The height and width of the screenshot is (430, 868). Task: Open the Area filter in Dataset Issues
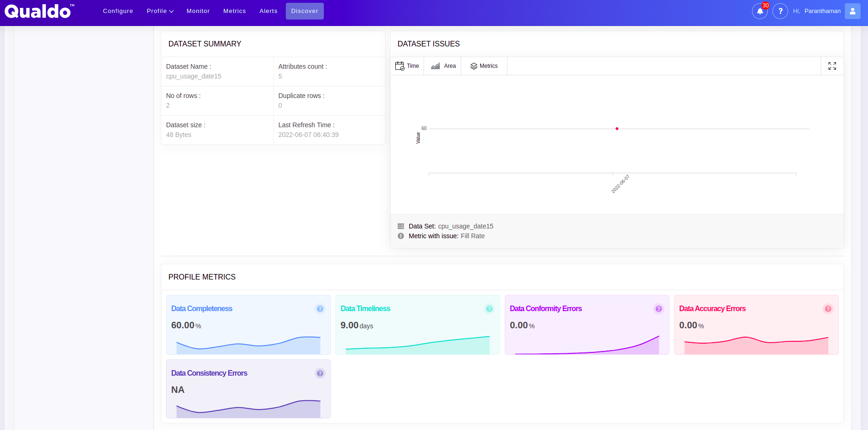pos(443,66)
